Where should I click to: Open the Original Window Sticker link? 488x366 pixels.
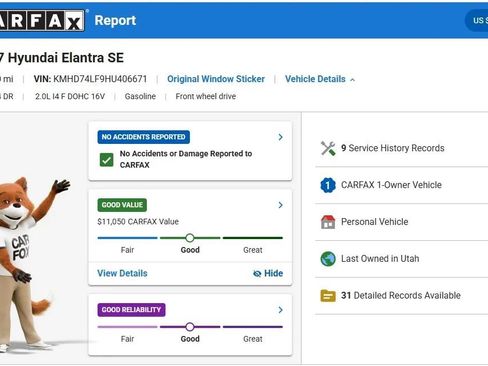216,79
